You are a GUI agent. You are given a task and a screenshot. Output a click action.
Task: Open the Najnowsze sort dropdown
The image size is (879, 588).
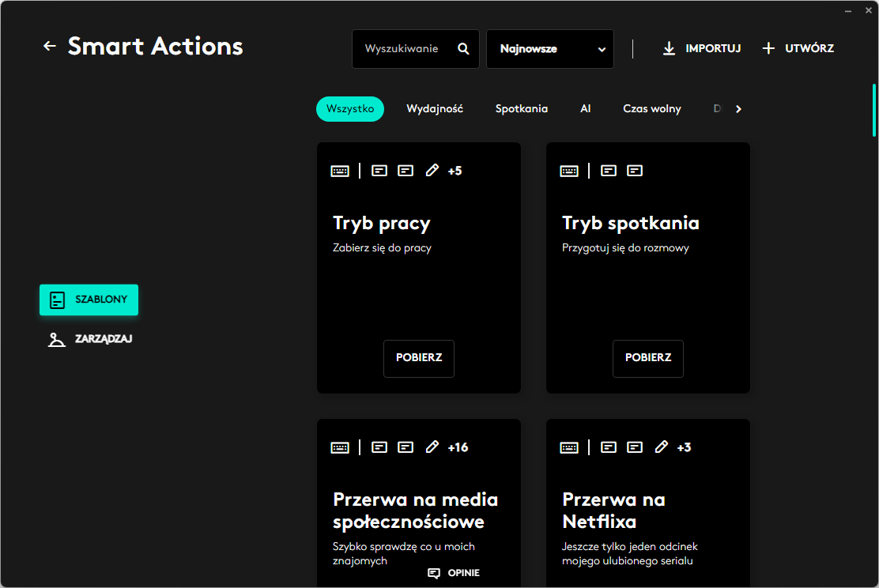coord(550,49)
